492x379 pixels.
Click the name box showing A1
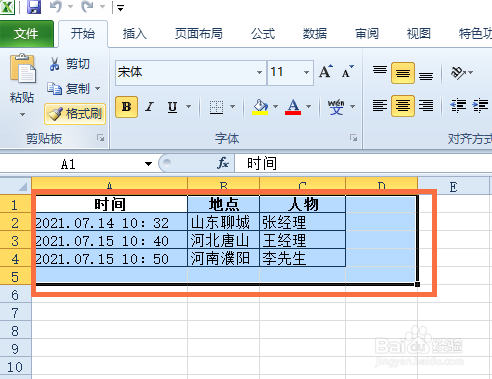[x=69, y=164]
